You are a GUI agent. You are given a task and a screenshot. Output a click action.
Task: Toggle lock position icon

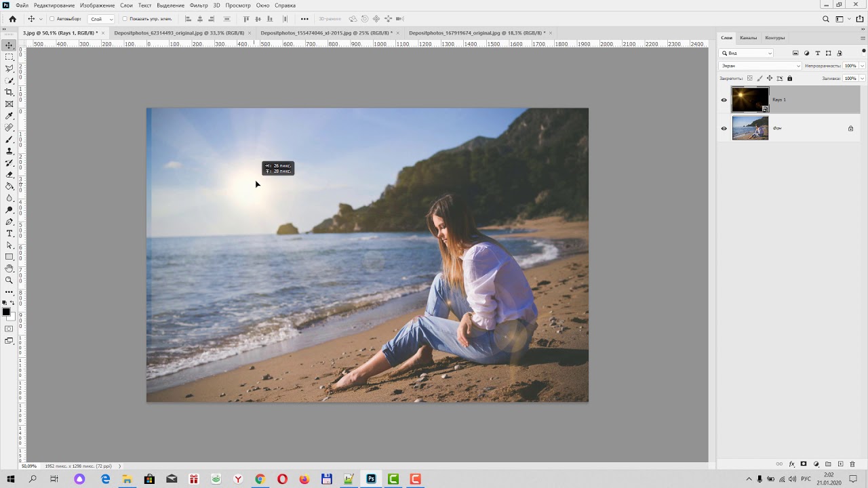pos(770,78)
